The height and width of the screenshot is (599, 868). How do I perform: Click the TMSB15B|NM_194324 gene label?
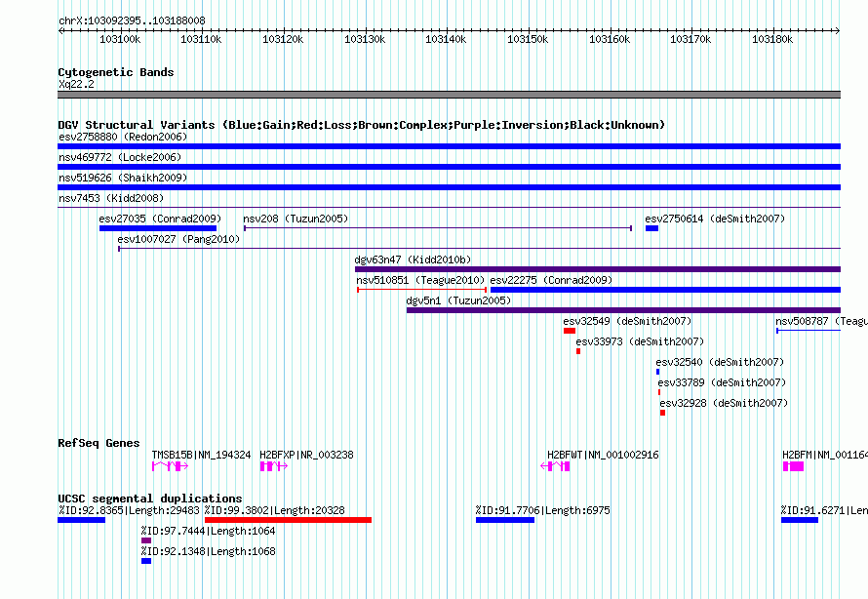(x=202, y=455)
